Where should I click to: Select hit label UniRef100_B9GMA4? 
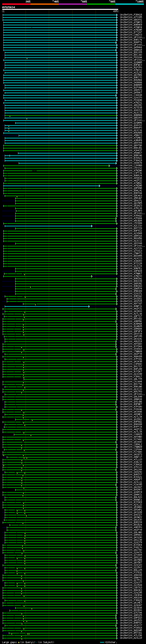131,80
